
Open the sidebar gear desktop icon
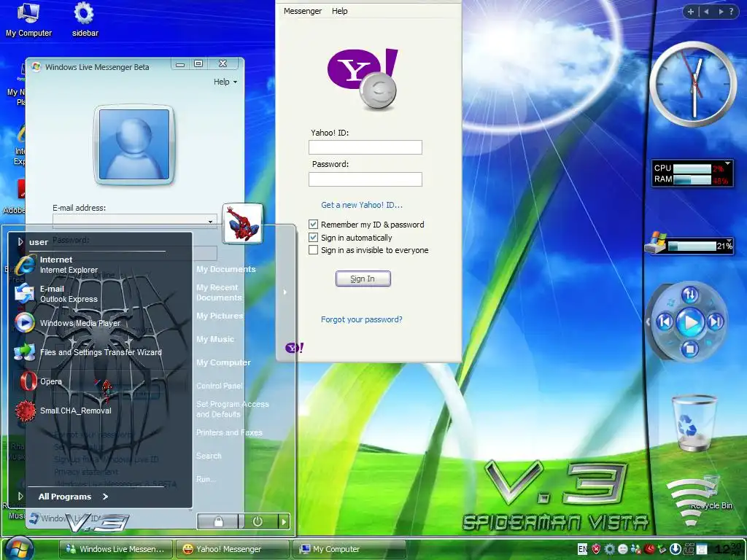pos(85,20)
